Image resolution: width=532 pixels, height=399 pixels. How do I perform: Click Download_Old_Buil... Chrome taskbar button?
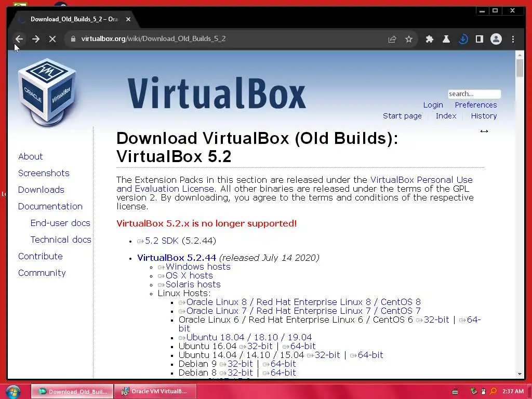click(72, 391)
